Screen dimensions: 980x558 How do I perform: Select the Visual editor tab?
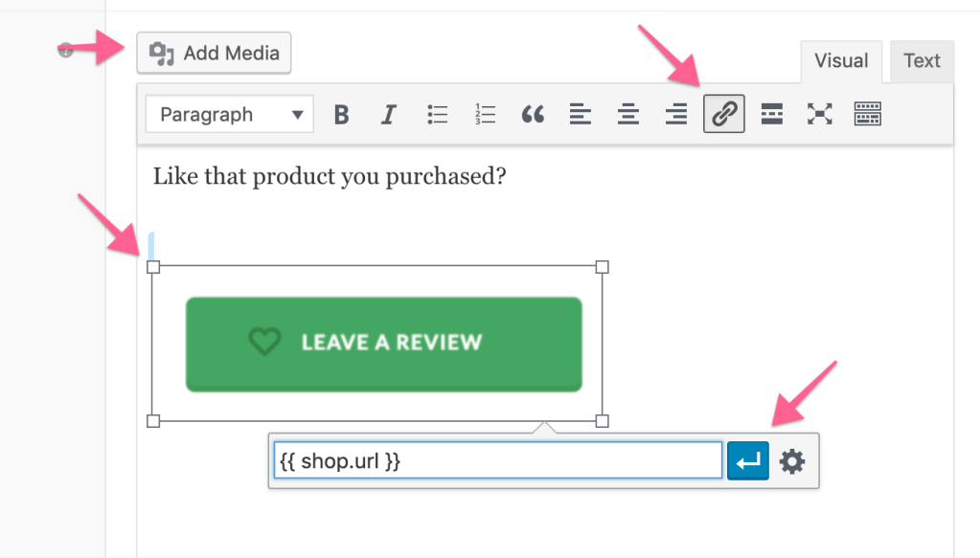[840, 60]
